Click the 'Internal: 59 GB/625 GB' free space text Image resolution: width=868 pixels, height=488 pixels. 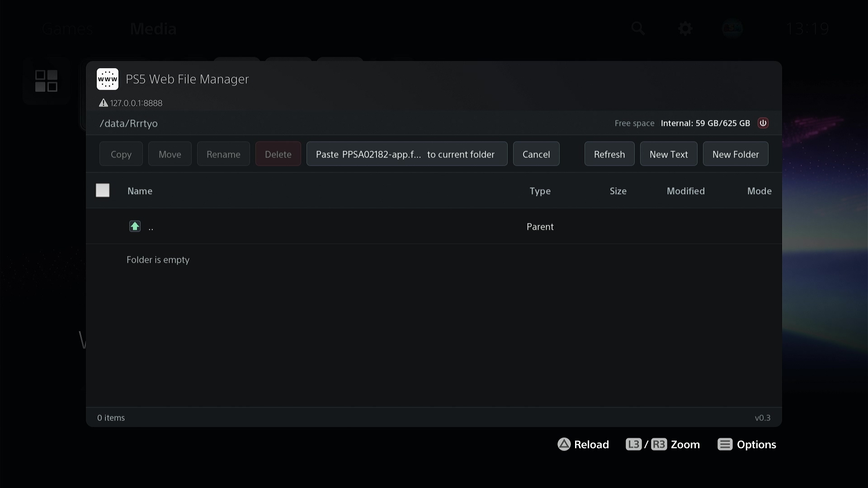705,123
